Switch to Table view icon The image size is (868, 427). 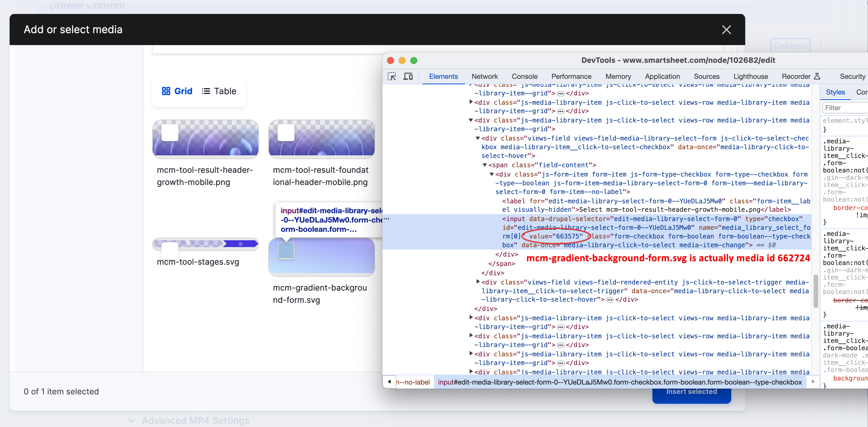[x=206, y=91]
